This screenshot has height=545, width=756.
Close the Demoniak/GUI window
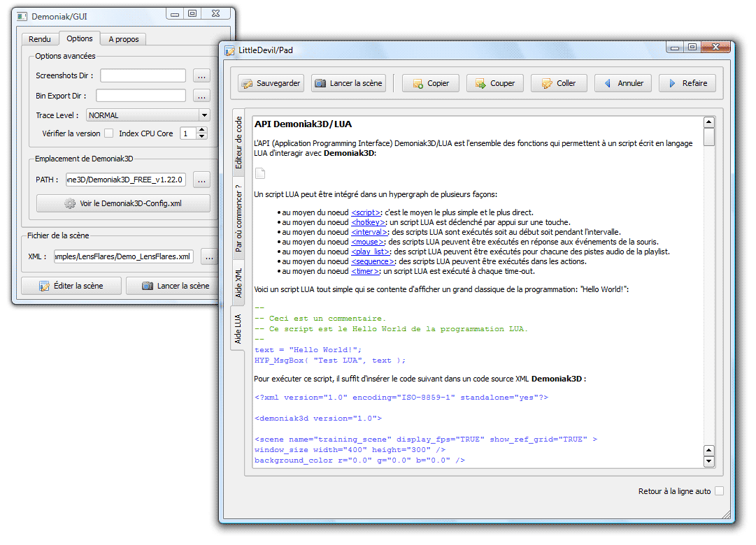(x=216, y=13)
